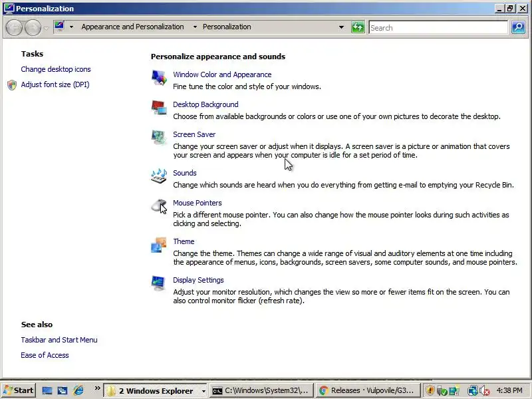Screen dimensions: 532x399
Task: Launch Internet Explorer from Quick Launch
Action: pyautogui.click(x=78, y=390)
